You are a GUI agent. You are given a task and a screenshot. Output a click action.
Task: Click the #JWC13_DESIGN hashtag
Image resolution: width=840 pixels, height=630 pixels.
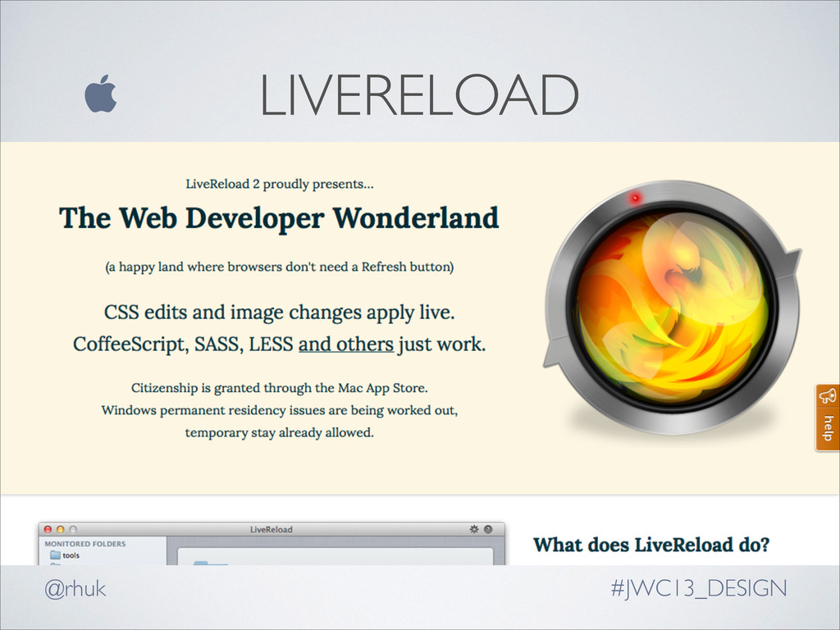[x=699, y=589]
